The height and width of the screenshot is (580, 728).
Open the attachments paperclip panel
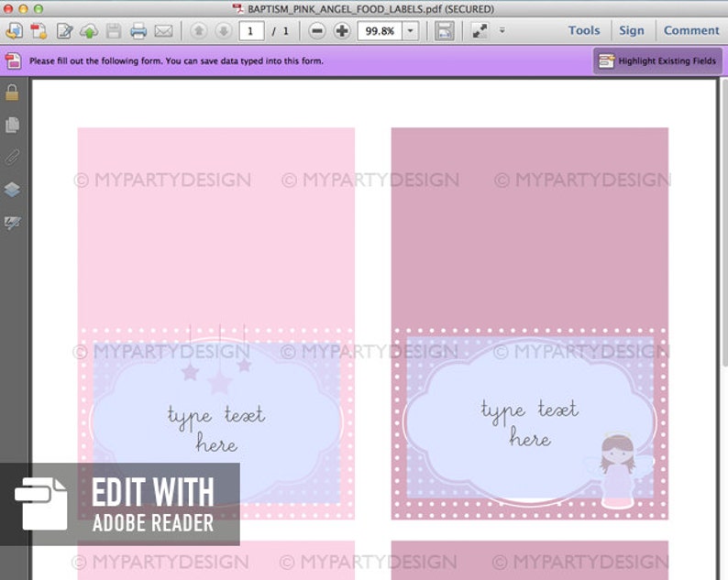coord(12,157)
